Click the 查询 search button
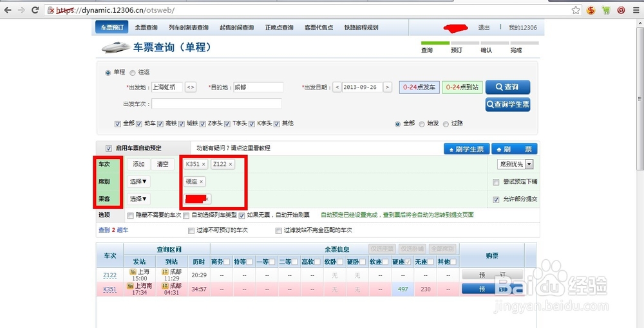644x328 pixels. tap(507, 87)
